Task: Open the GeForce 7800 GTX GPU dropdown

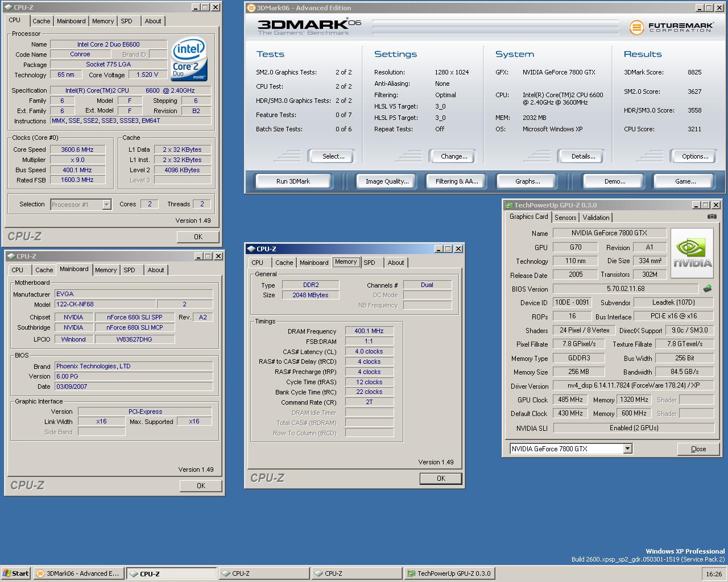Action: (x=627, y=449)
